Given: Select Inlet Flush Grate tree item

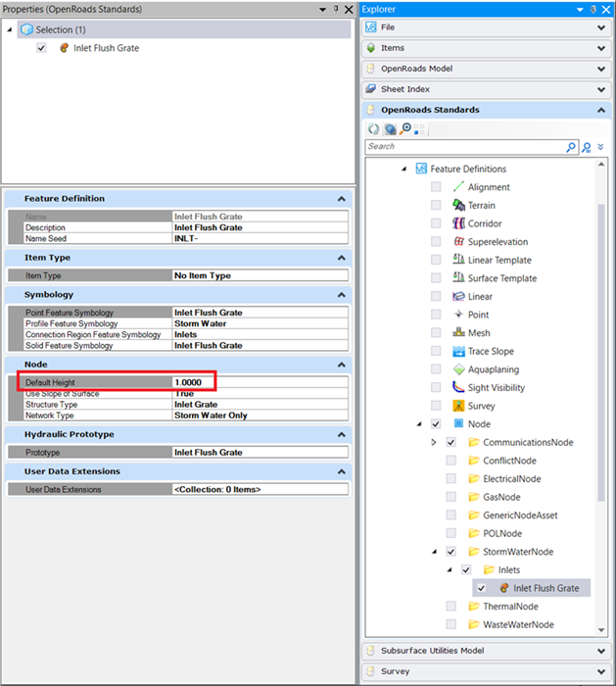Looking at the screenshot, I should (545, 588).
